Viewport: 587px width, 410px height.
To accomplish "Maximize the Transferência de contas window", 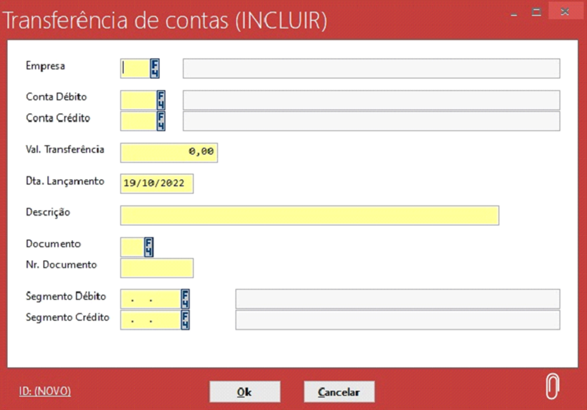I will click(536, 12).
